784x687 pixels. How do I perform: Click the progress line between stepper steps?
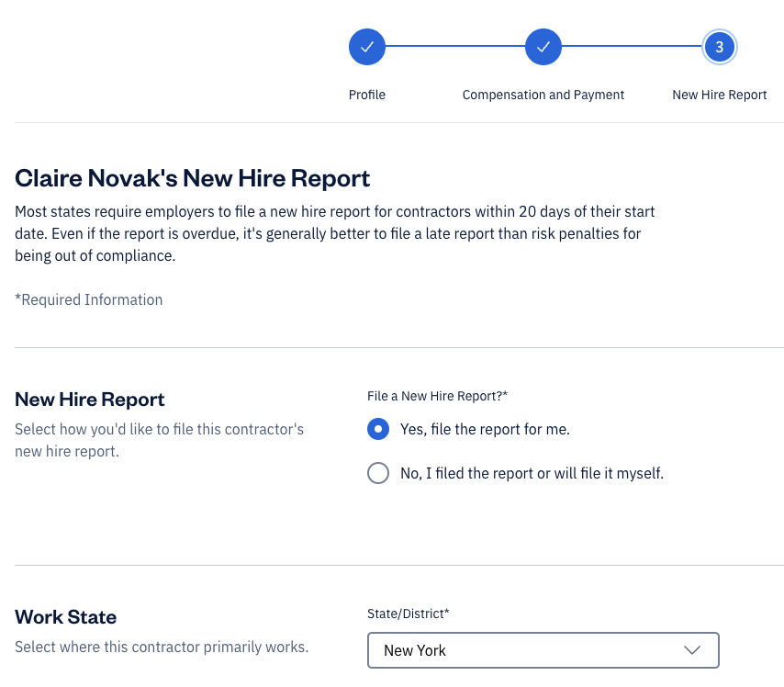click(455, 47)
